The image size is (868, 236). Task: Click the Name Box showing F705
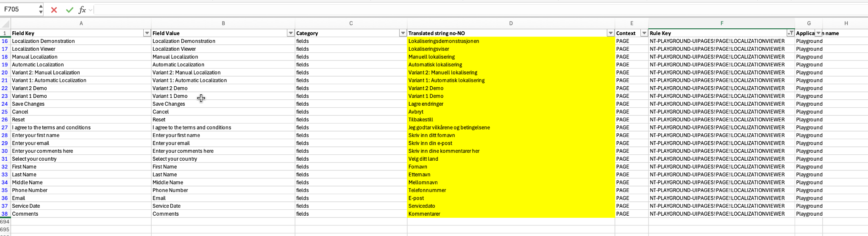[19, 9]
